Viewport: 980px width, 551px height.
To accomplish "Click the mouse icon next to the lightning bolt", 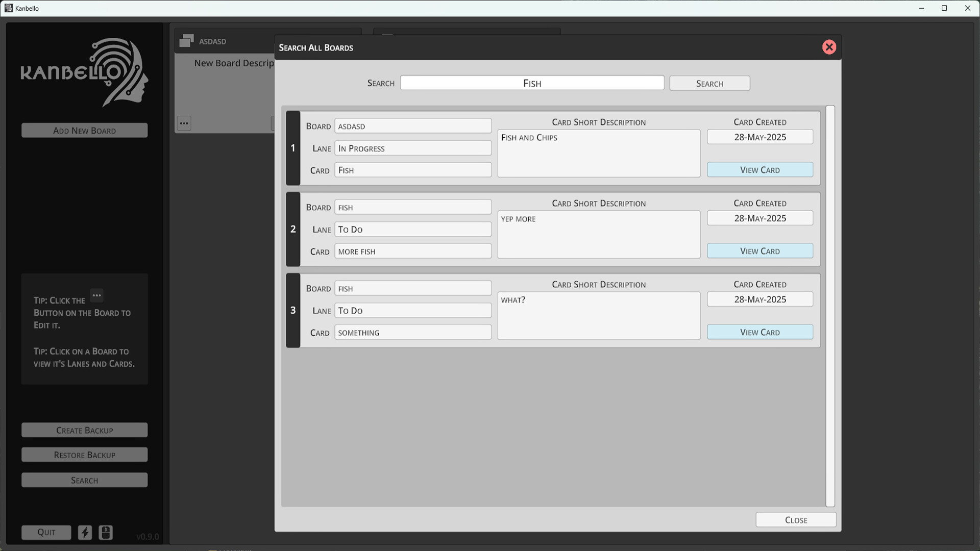I will tap(106, 532).
